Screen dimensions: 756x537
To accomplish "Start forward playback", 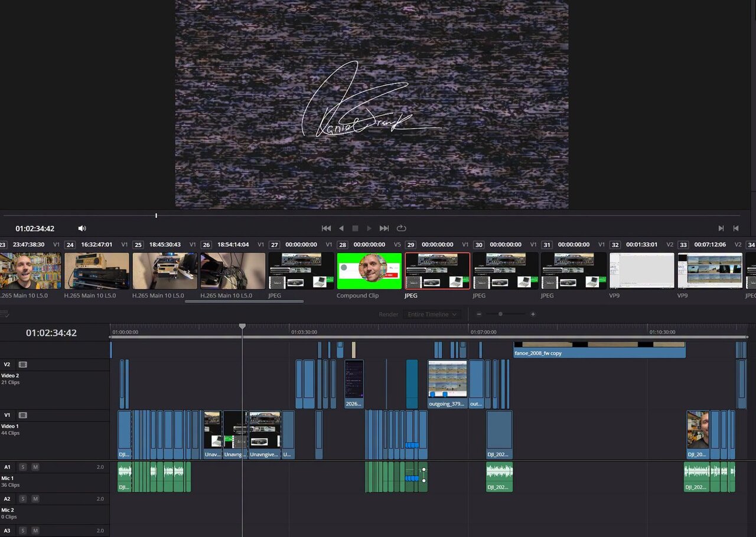I will pyautogui.click(x=369, y=228).
